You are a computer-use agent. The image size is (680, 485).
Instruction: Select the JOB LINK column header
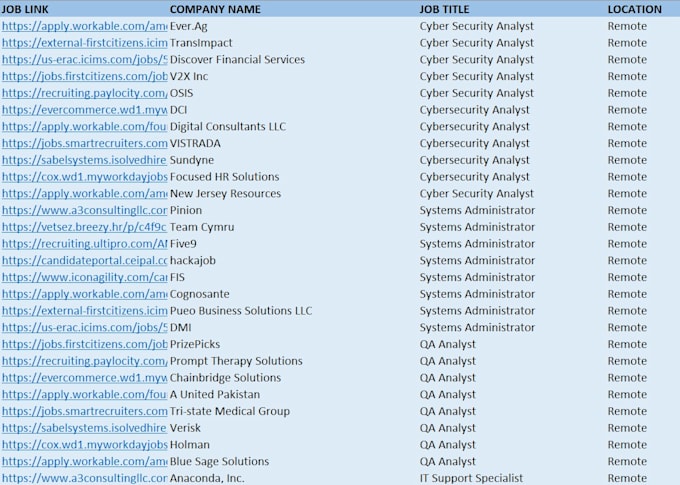[25, 9]
